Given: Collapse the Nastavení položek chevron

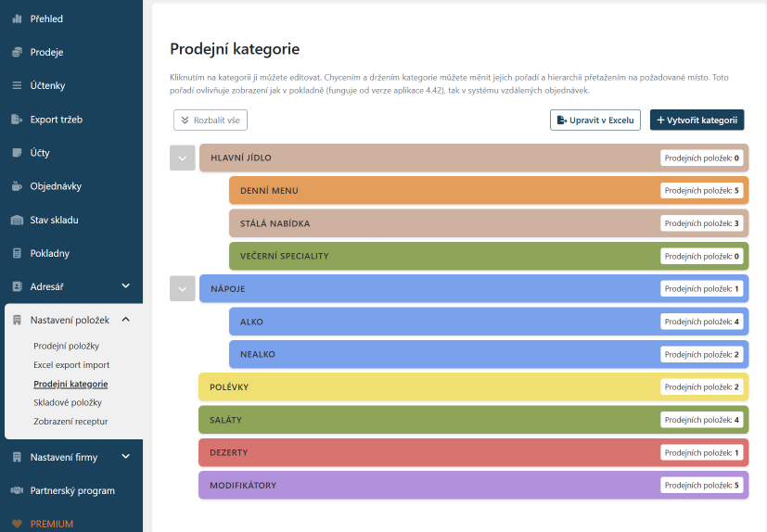Looking at the screenshot, I should pos(126,320).
